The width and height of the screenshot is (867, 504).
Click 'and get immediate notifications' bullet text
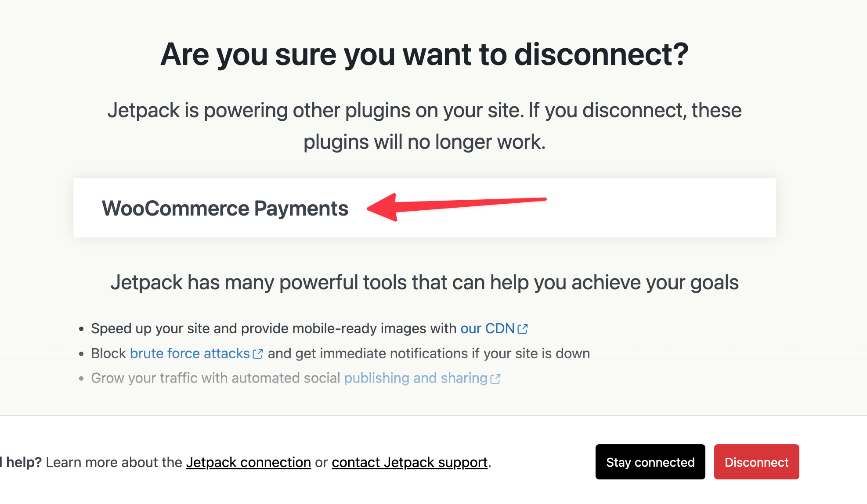click(x=429, y=353)
